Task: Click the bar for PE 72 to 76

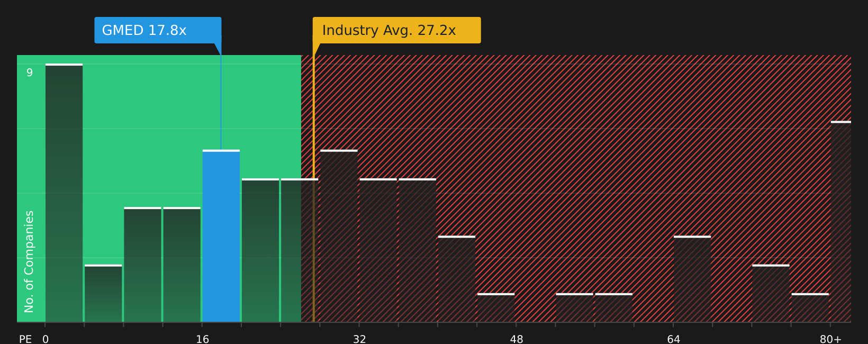Action: (x=771, y=293)
